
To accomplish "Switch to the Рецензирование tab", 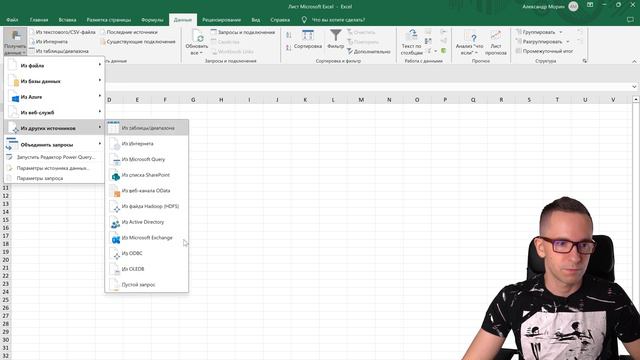I will pyautogui.click(x=221, y=20).
